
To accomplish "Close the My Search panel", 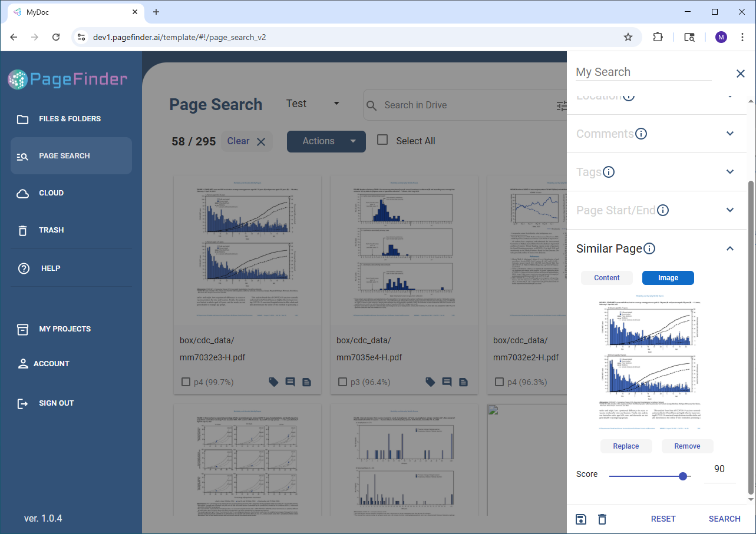I will coord(741,74).
